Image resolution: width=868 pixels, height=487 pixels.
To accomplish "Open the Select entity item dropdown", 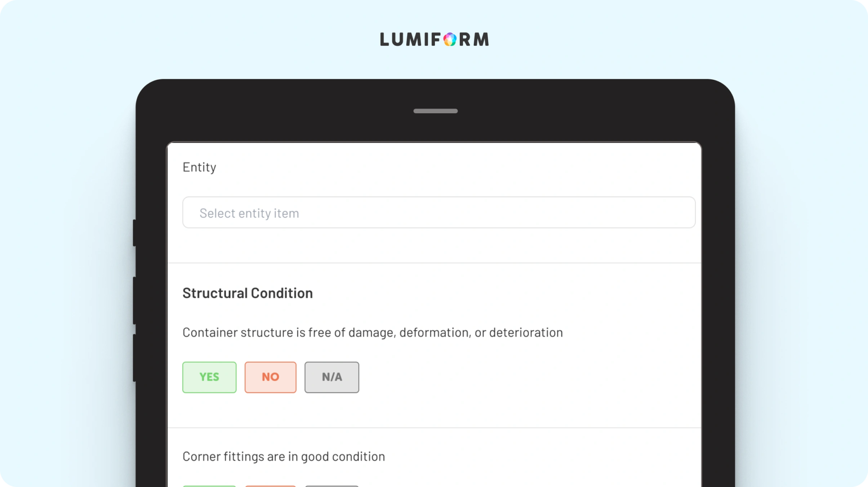I will pos(439,213).
